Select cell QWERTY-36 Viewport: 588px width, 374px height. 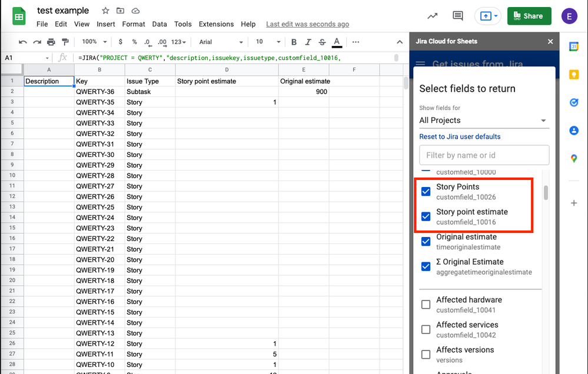[99, 92]
